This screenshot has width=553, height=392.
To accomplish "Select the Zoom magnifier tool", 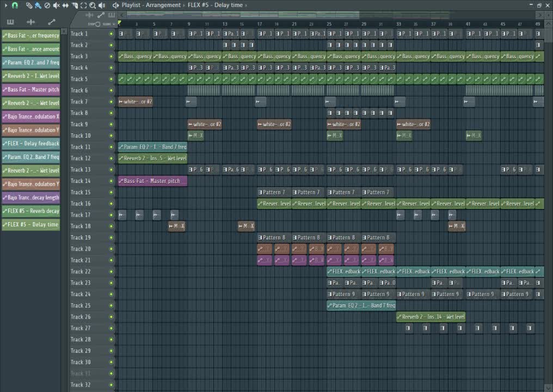I will [x=93, y=5].
